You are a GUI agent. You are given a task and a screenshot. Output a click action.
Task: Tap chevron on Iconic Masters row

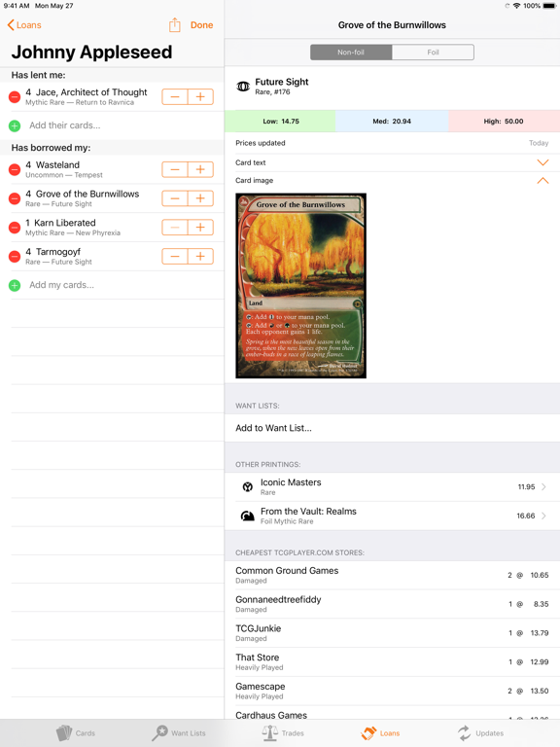coord(543,487)
